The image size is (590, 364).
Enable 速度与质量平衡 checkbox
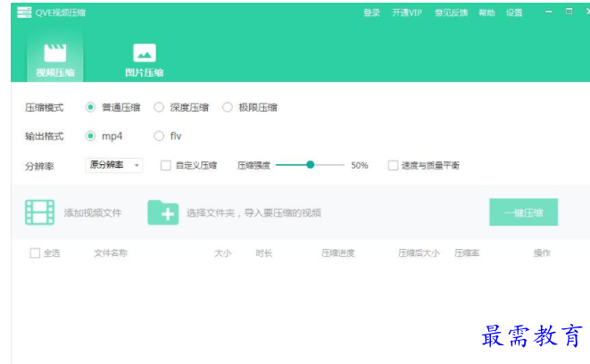coord(393,165)
